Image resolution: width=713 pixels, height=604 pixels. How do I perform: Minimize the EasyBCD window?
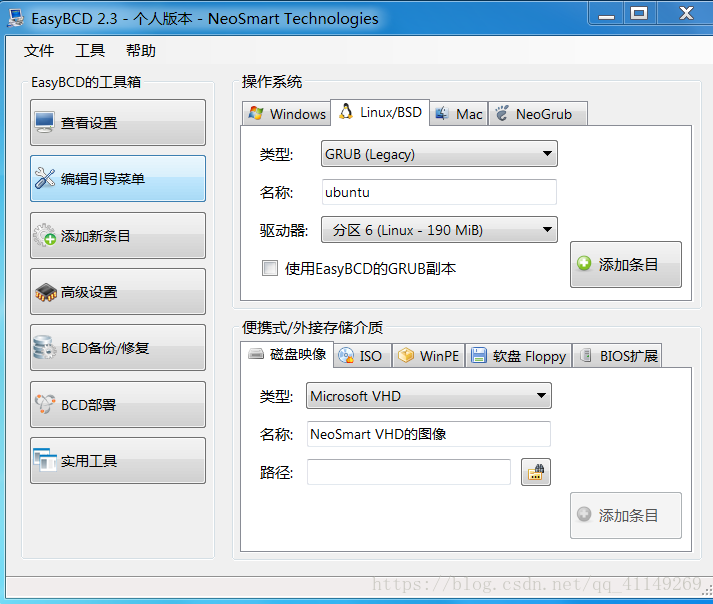pyautogui.click(x=607, y=14)
